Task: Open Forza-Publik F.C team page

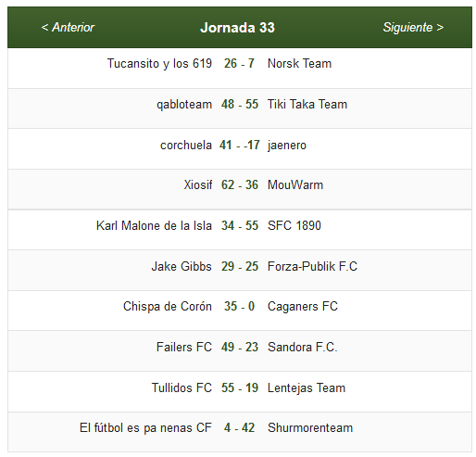Action: 312,266
